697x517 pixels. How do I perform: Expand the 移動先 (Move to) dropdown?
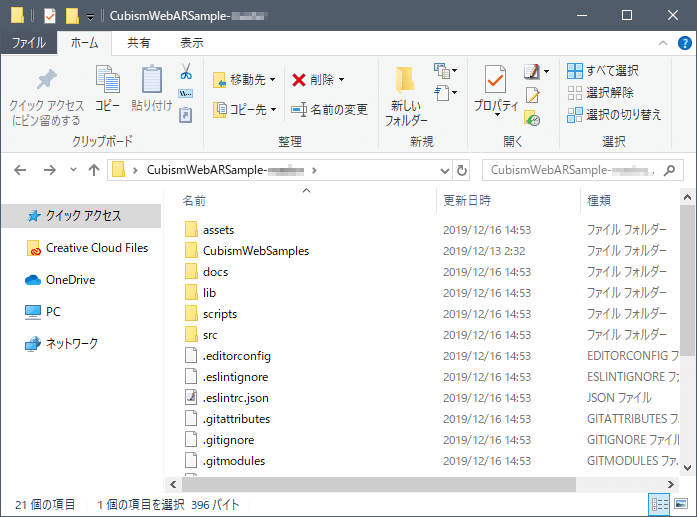pyautogui.click(x=272, y=80)
